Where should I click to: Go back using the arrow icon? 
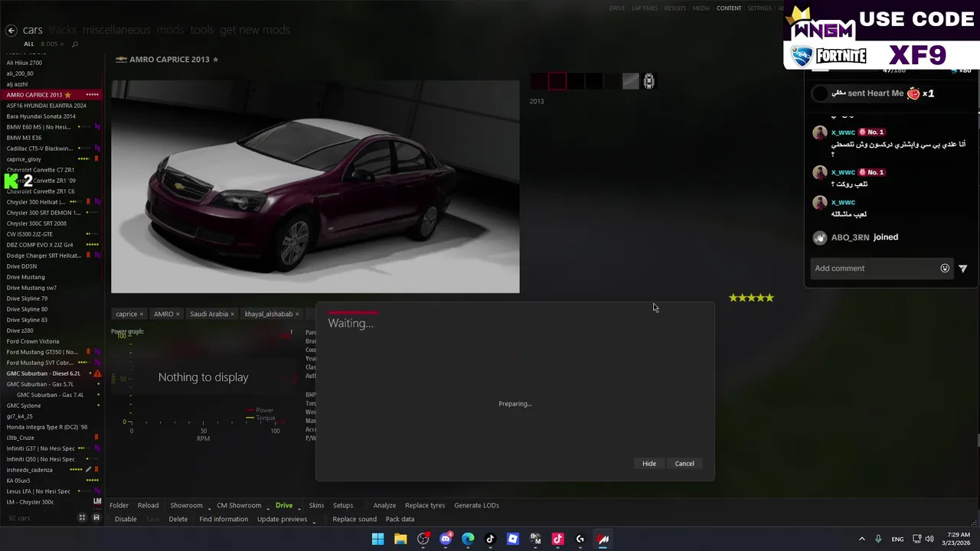pos(11,31)
